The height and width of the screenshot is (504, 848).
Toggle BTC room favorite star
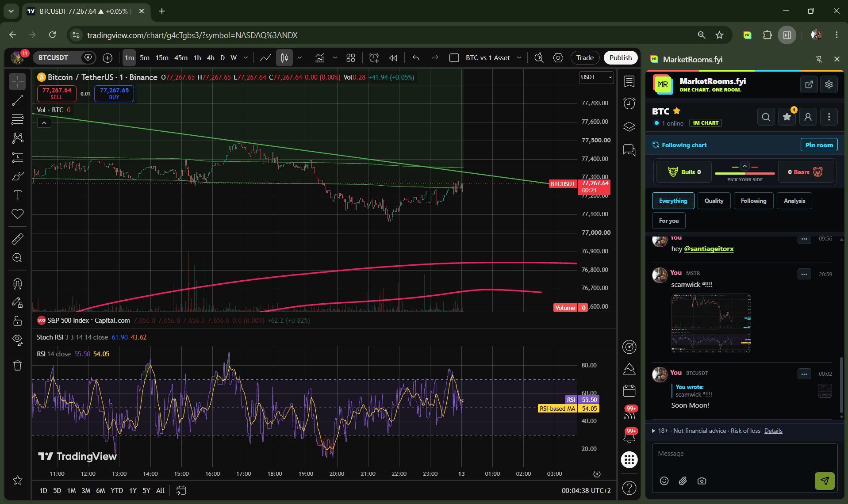(x=677, y=111)
